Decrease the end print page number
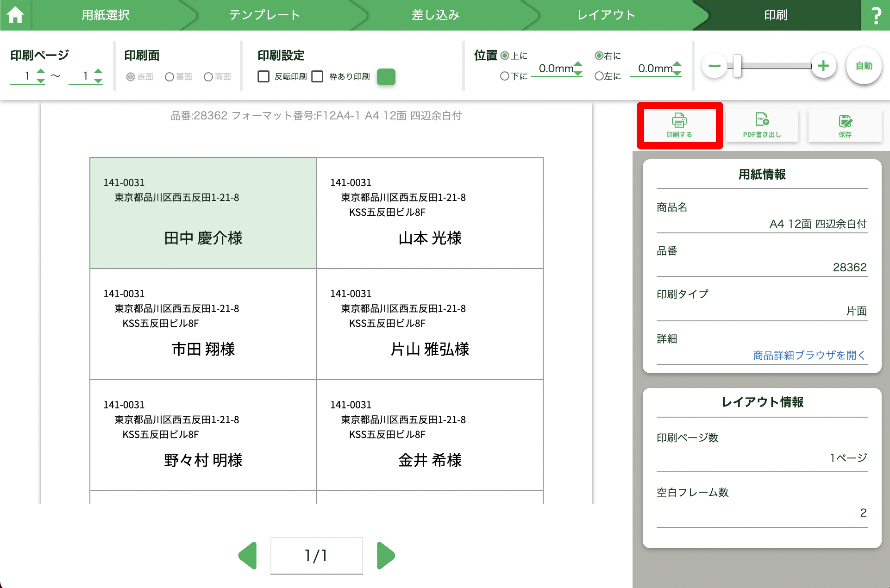The image size is (890, 588). click(98, 81)
